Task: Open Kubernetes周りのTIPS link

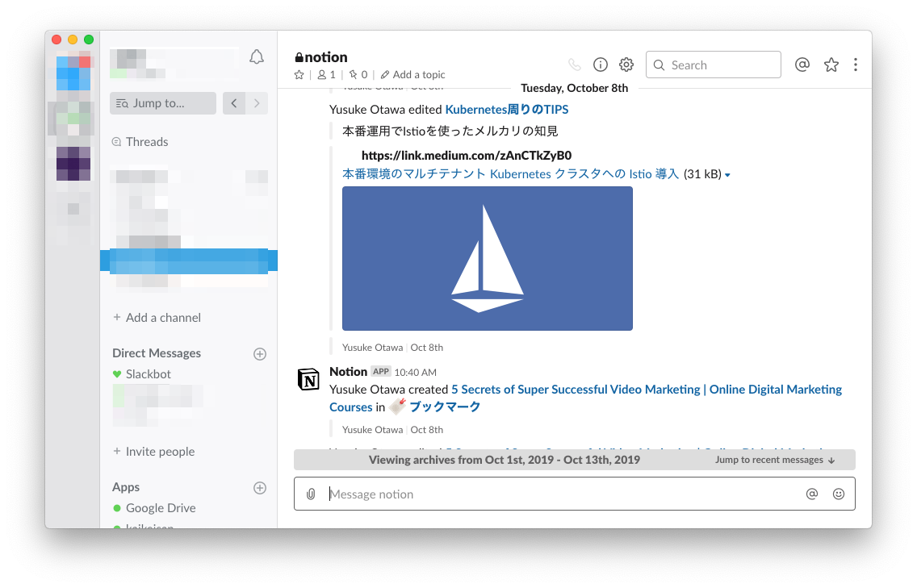Action: click(506, 110)
